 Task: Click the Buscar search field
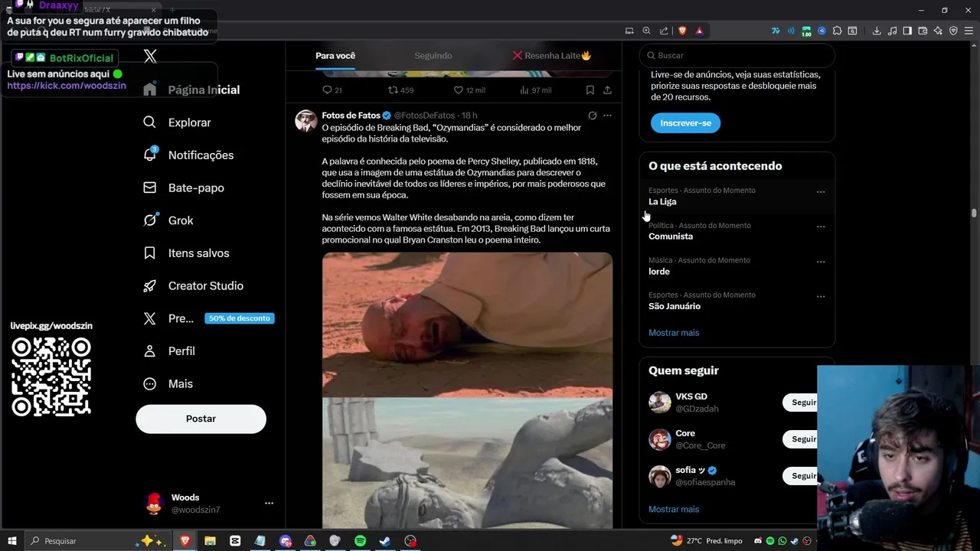click(x=737, y=56)
